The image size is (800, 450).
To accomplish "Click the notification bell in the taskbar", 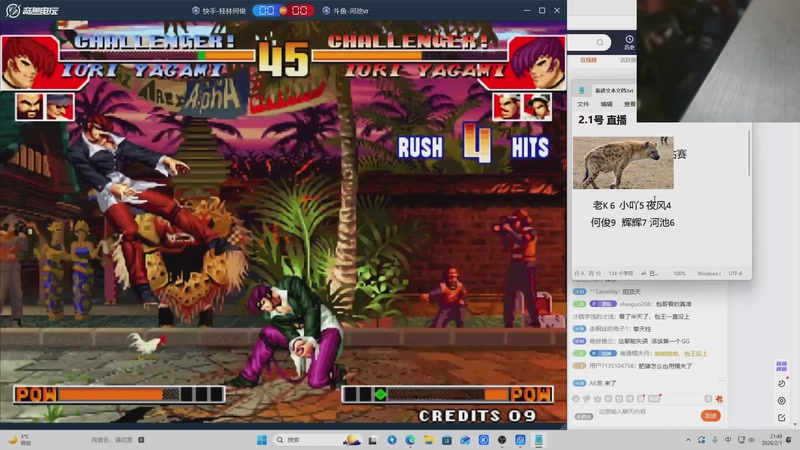I will [789, 440].
